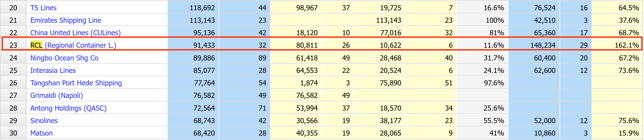Select Ningbo chartered 28,468 cell
644x140 pixels.
click(x=380, y=58)
